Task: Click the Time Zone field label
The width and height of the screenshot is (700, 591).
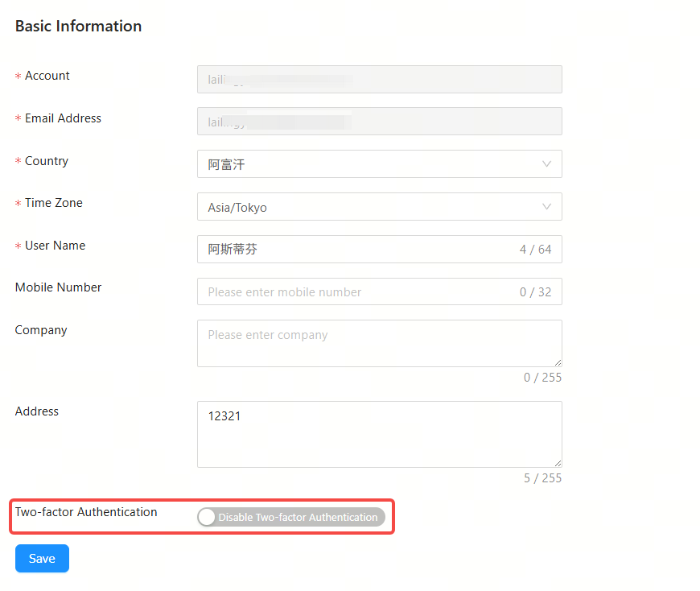Action: (x=53, y=203)
